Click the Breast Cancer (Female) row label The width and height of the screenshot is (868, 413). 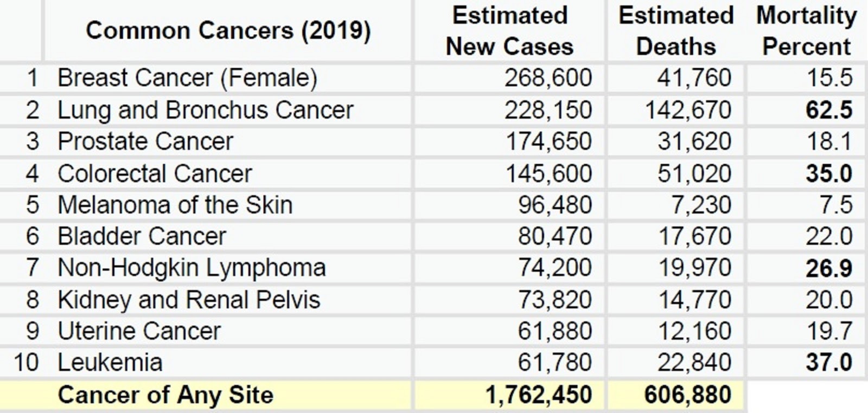(187, 78)
